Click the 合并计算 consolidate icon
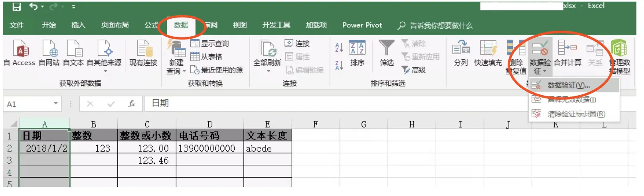 567,53
